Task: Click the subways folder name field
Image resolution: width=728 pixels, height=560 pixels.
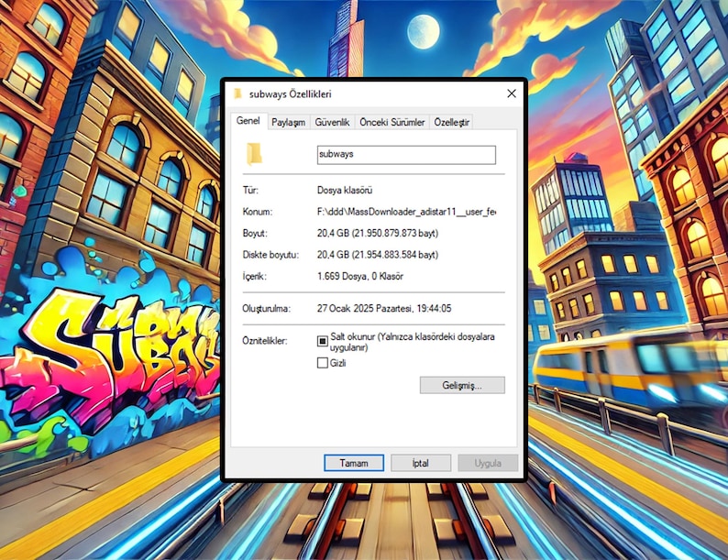Action: point(406,155)
